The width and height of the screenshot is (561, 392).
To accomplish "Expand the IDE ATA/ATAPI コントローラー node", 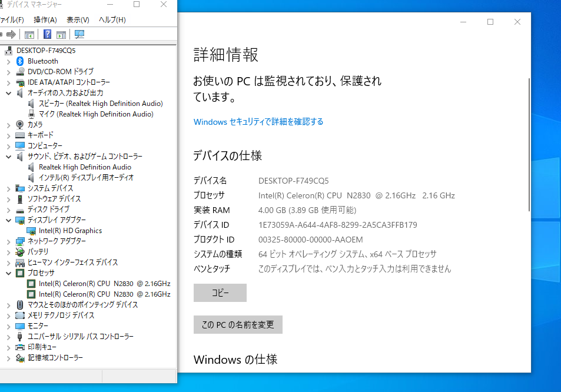I will (9, 82).
